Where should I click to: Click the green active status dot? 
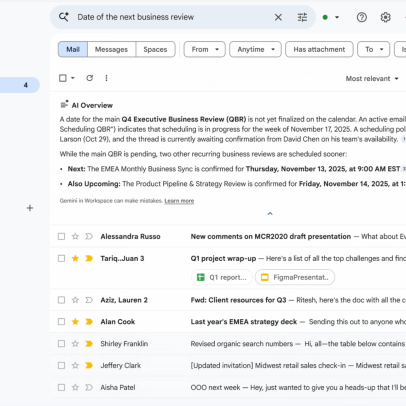click(x=325, y=17)
